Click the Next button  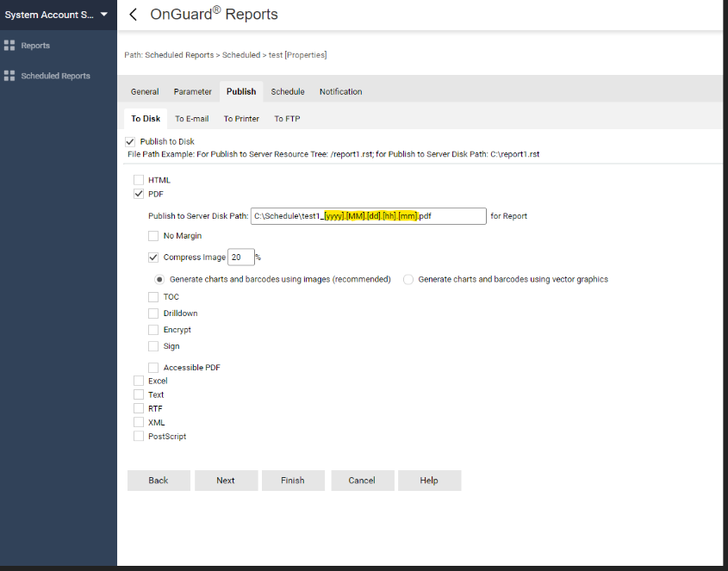click(226, 481)
